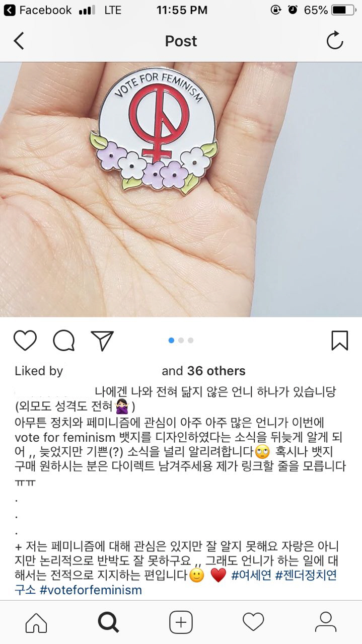Open the Activity heart tab in the bottom bar

253,623
